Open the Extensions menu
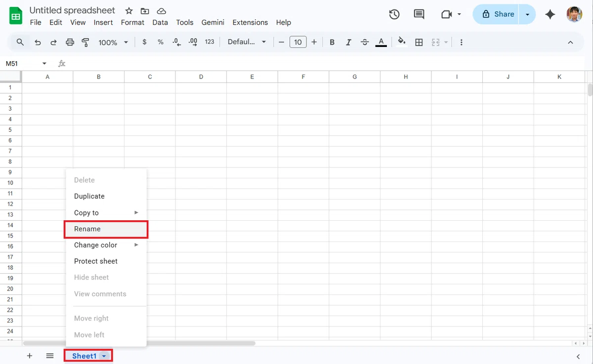The height and width of the screenshot is (364, 593). click(x=250, y=22)
